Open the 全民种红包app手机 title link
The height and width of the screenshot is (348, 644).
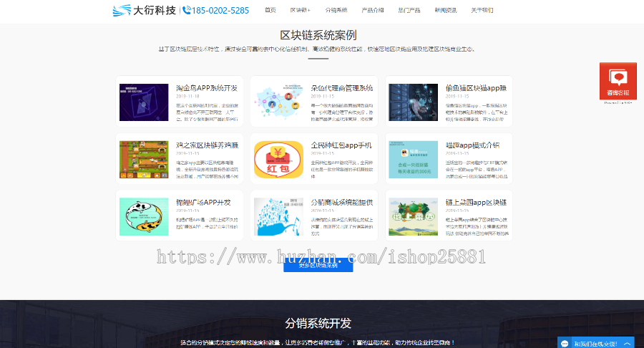(341, 145)
